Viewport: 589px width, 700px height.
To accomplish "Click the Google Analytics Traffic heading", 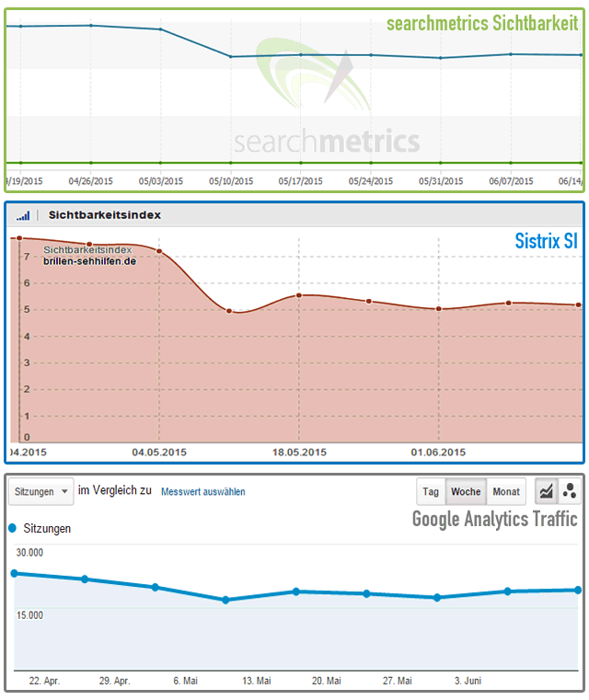I will (x=495, y=519).
